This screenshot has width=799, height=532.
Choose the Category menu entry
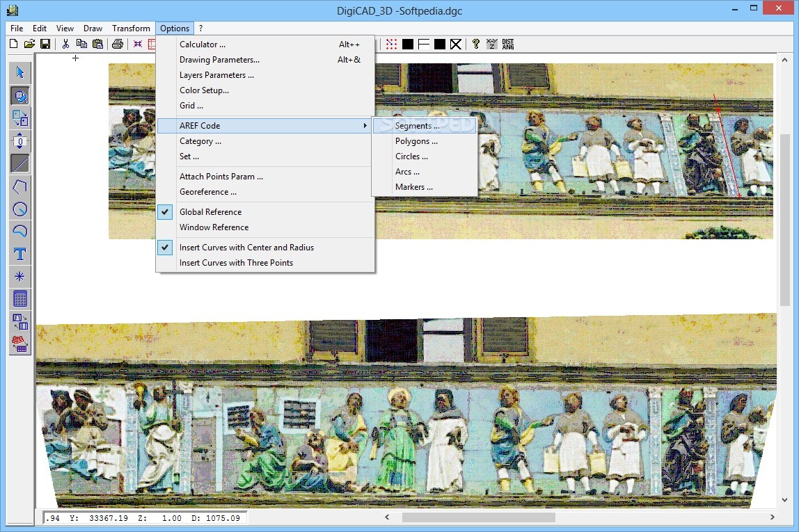pos(265,141)
